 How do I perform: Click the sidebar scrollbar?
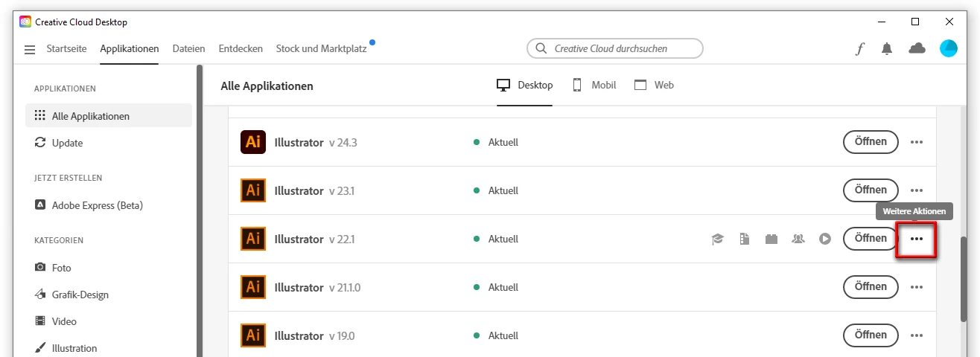click(x=199, y=211)
